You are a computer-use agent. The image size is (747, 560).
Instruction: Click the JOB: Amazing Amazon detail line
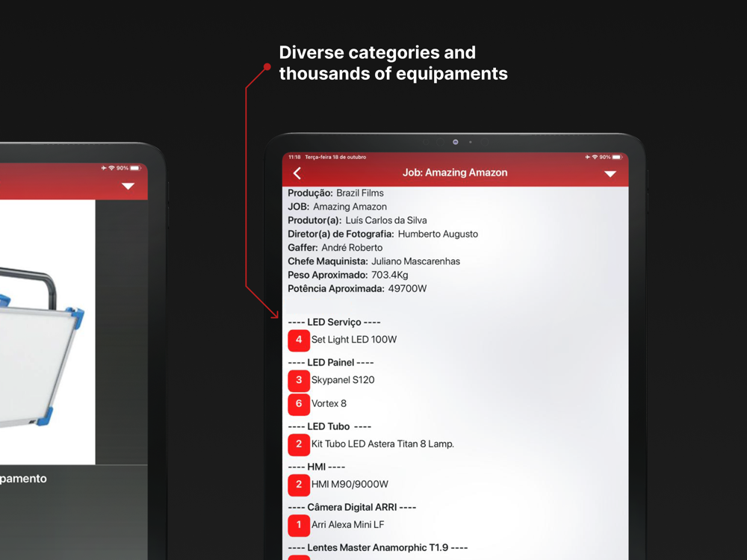click(338, 207)
